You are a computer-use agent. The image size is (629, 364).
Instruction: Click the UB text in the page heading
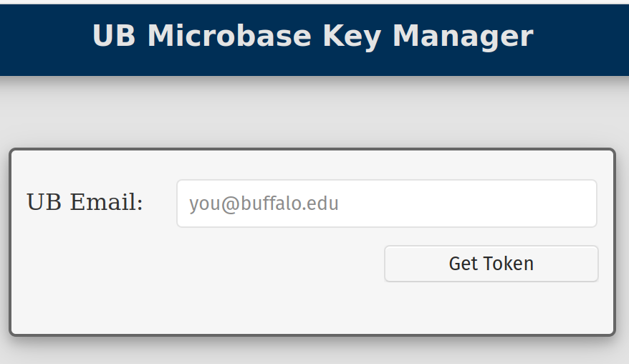pos(114,37)
